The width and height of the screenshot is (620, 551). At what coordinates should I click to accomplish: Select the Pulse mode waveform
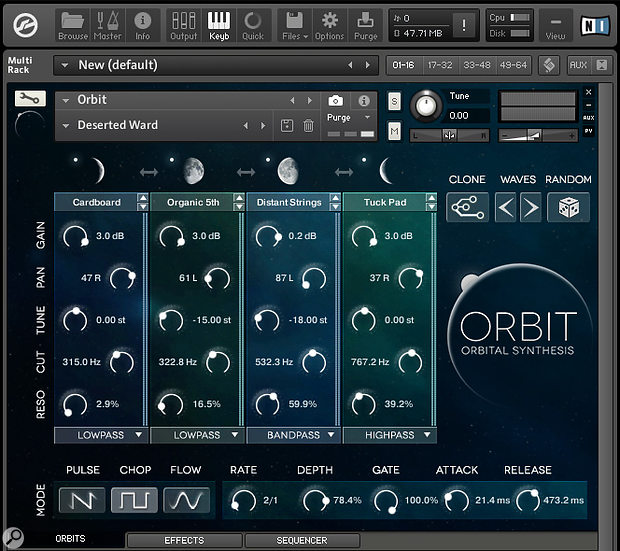82,500
